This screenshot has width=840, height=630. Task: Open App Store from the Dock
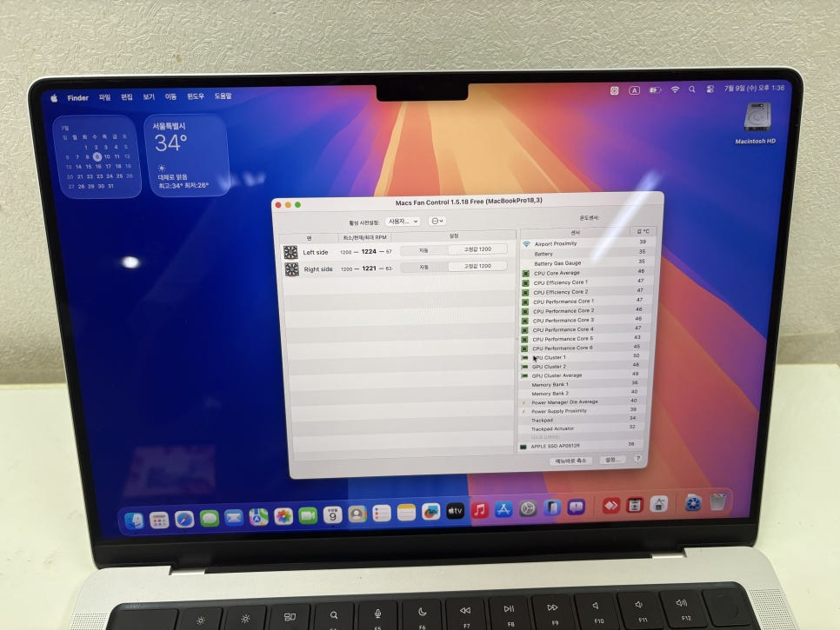[x=503, y=509]
